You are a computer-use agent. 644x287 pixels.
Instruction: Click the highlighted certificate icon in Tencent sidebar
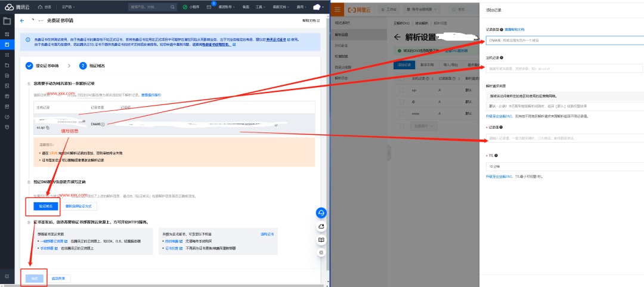click(7, 44)
